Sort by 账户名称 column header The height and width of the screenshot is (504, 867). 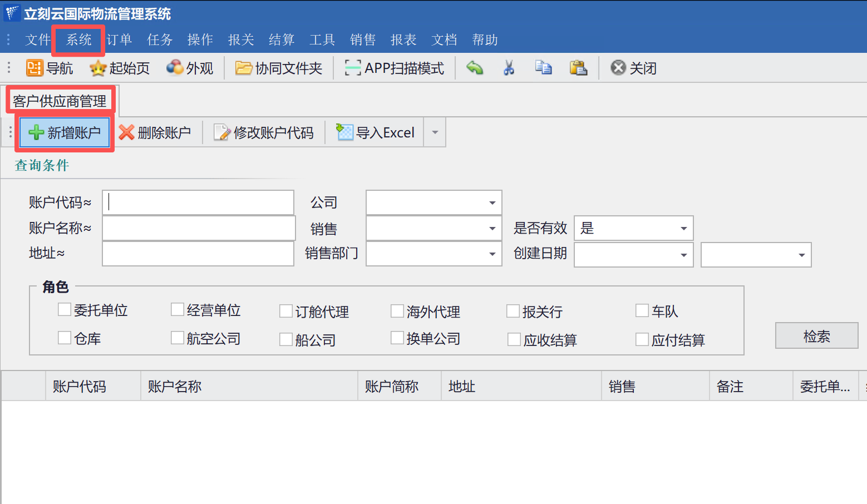249,386
